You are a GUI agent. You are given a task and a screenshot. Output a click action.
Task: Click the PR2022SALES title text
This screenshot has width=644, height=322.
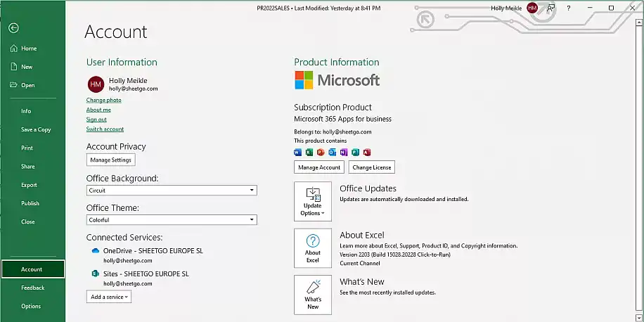coord(273,8)
